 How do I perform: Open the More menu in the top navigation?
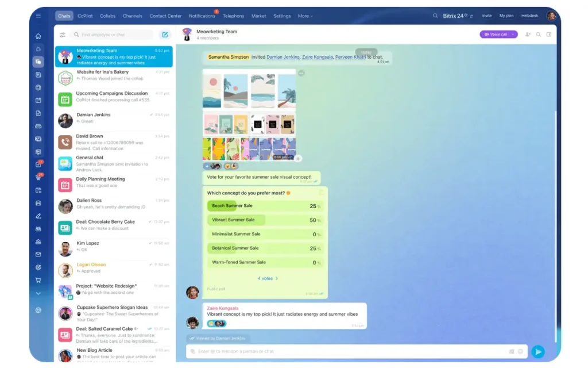pos(305,16)
